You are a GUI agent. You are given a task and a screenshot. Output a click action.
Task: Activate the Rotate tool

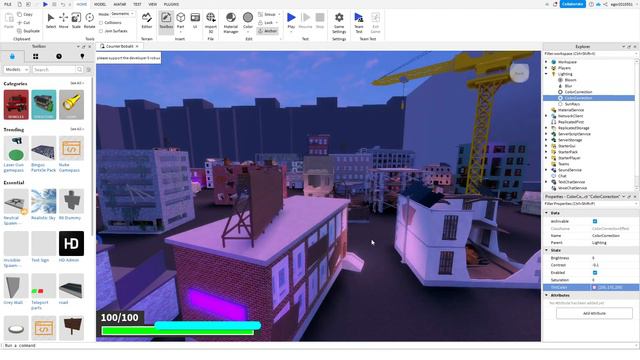pos(89,21)
